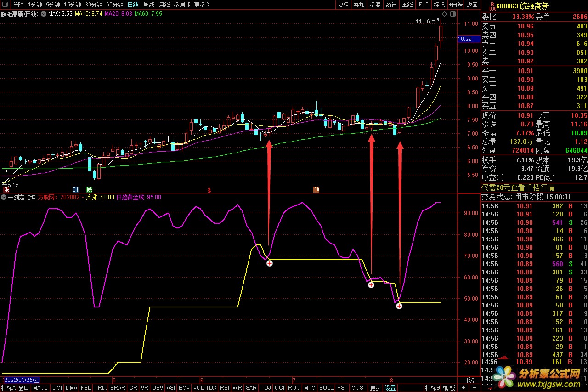Screen dimensions: 588x392
Task: Click the 卖五 price 10.96
Action: [526, 27]
